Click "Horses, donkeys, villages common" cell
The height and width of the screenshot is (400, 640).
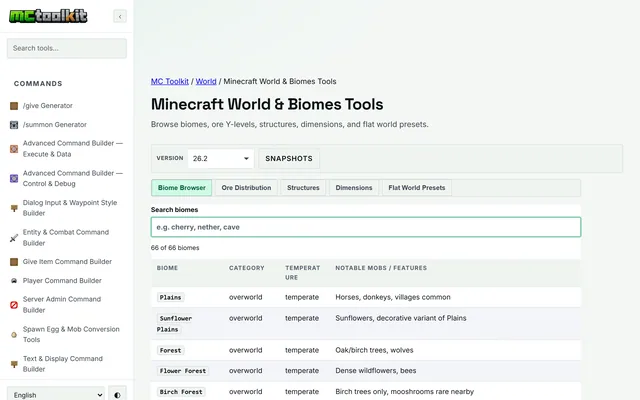393,297
